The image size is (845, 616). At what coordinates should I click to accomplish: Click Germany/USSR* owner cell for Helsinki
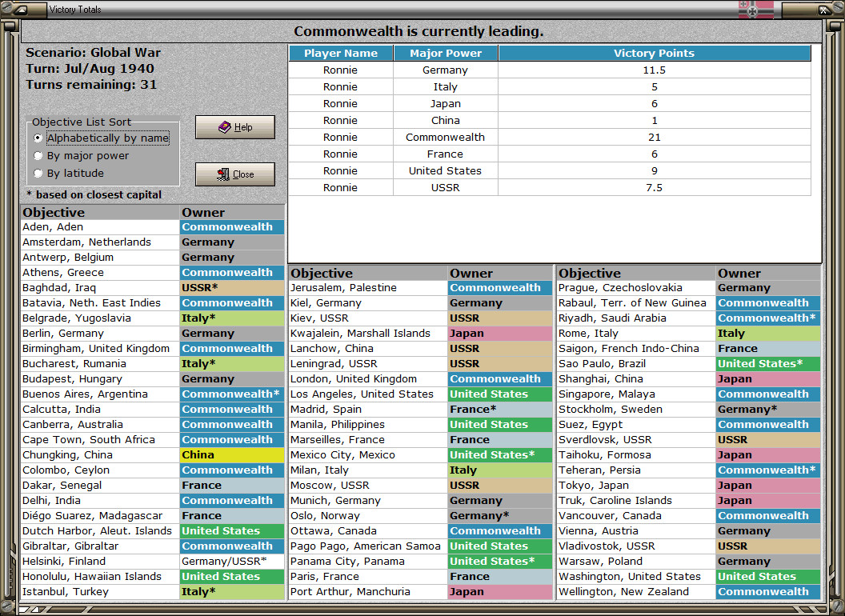click(232, 561)
